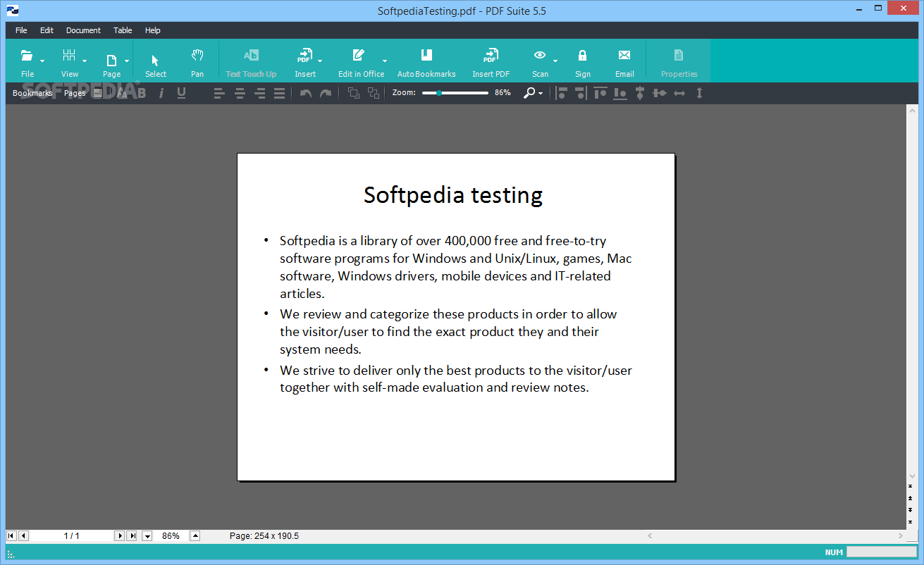This screenshot has width=924, height=565.
Task: Click the Email envelope icon
Action: [x=624, y=55]
